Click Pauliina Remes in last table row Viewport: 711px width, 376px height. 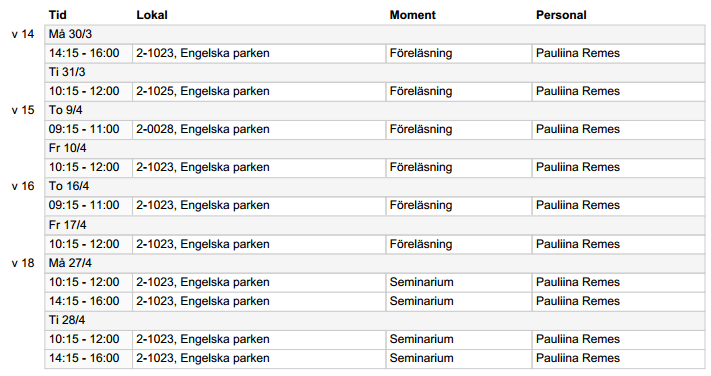pyautogui.click(x=578, y=358)
